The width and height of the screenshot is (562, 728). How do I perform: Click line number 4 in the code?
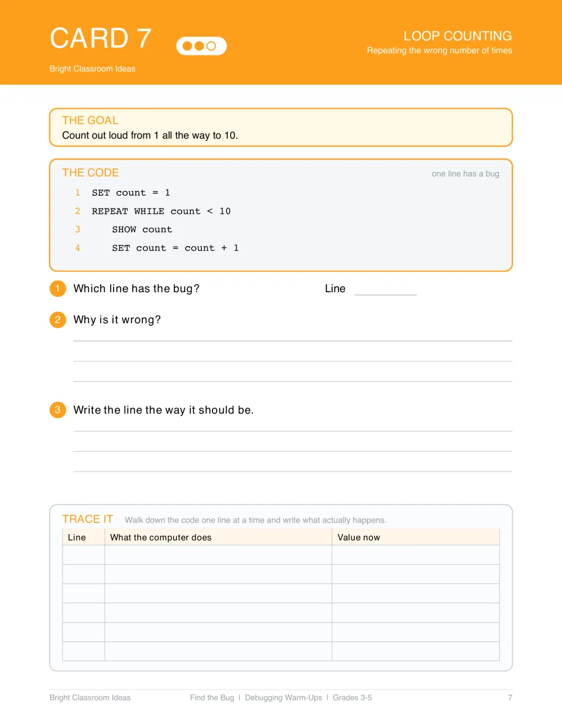coord(77,248)
